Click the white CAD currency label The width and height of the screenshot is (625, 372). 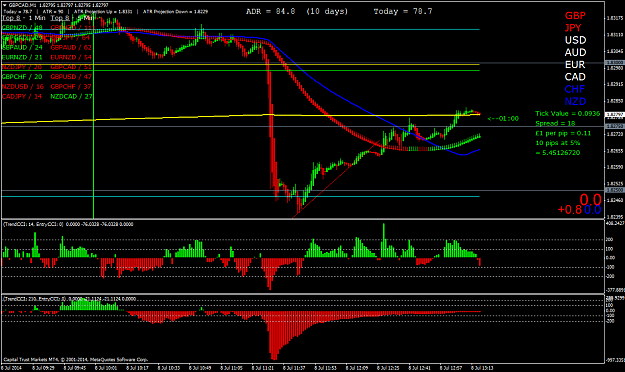click(575, 77)
